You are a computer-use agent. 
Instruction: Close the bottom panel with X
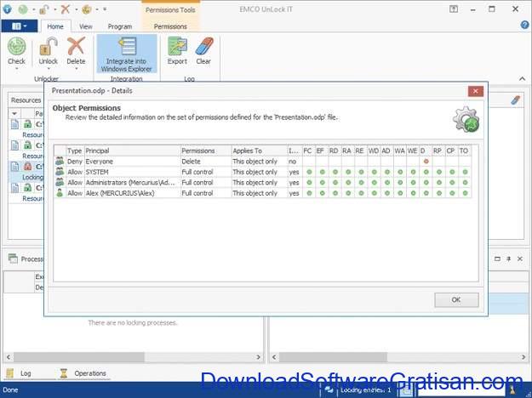(x=520, y=259)
